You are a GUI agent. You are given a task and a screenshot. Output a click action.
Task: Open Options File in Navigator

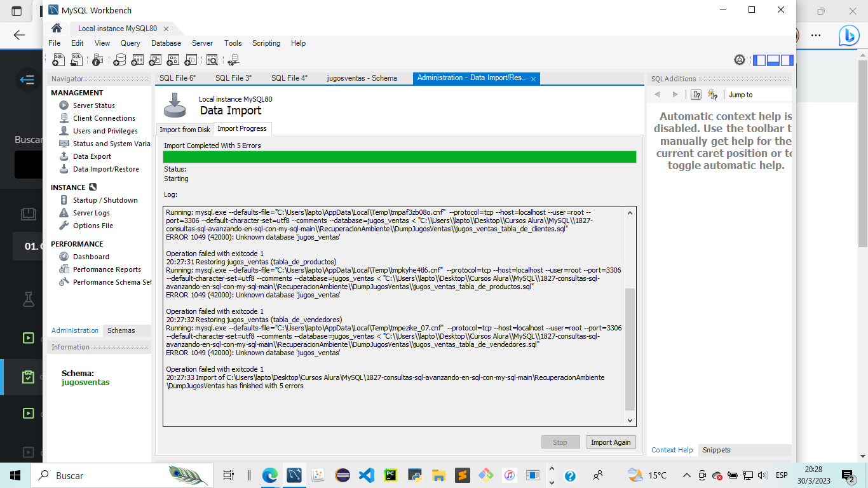93,226
